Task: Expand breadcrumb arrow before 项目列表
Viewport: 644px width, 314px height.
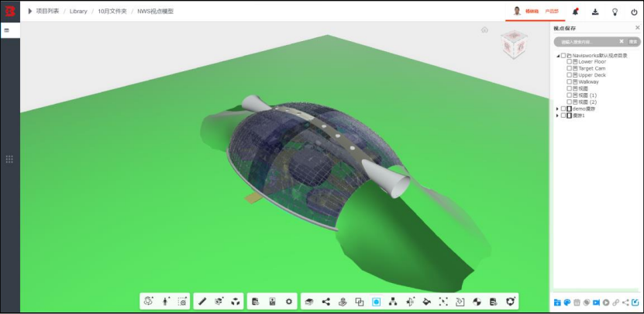Action: 30,11
